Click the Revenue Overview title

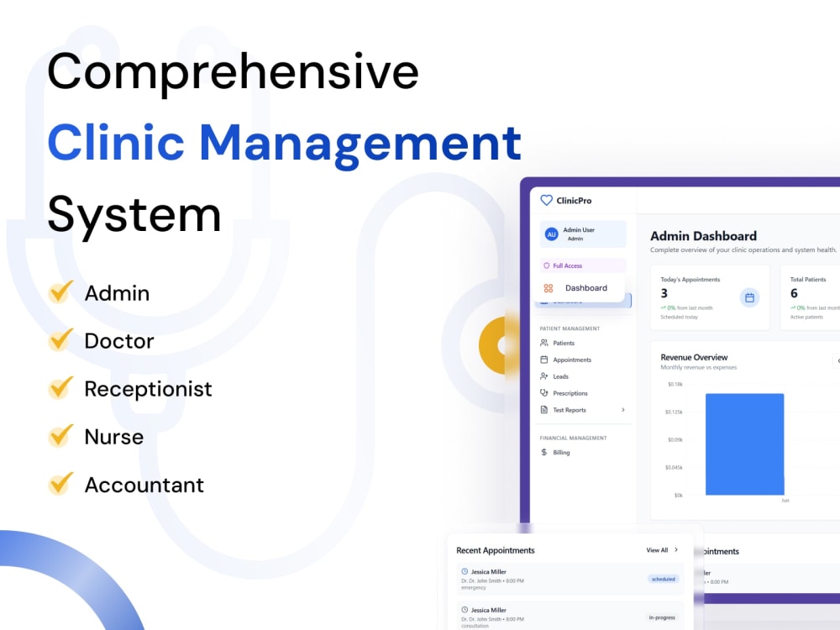(695, 357)
